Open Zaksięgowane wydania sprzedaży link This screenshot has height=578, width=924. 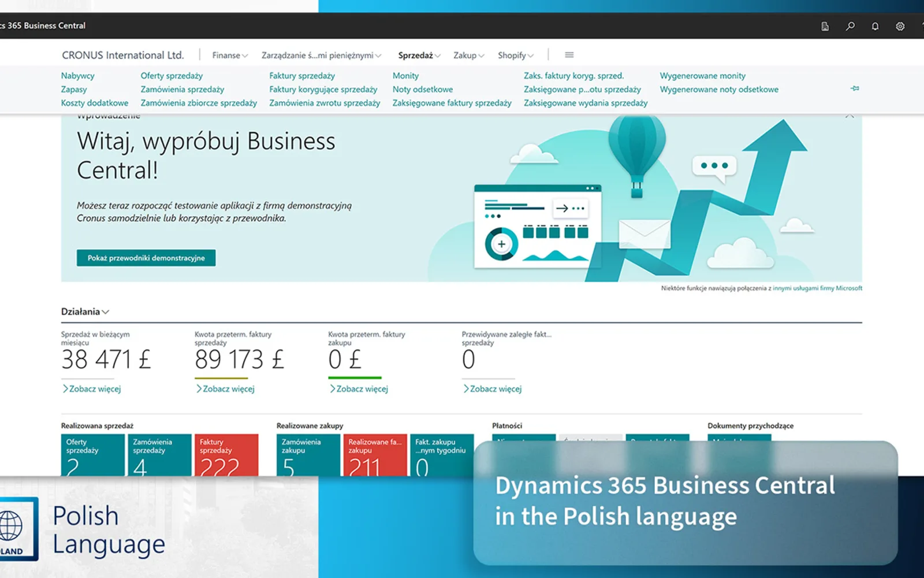(586, 103)
